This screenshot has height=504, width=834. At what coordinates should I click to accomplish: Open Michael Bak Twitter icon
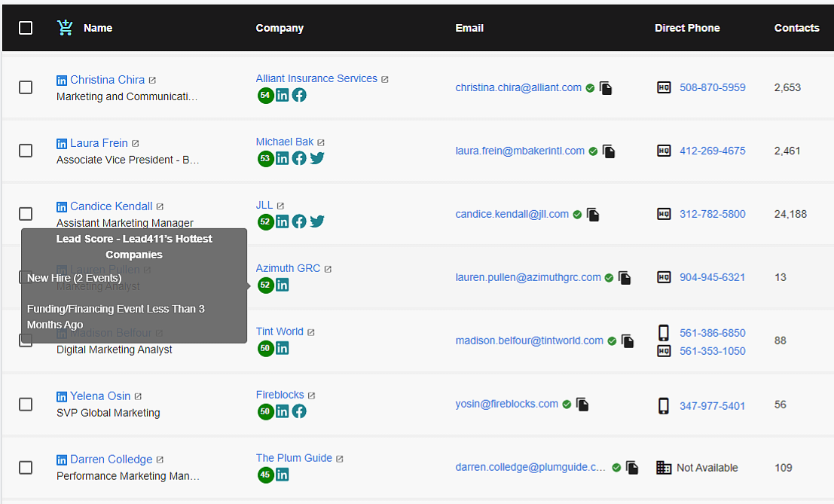point(317,158)
